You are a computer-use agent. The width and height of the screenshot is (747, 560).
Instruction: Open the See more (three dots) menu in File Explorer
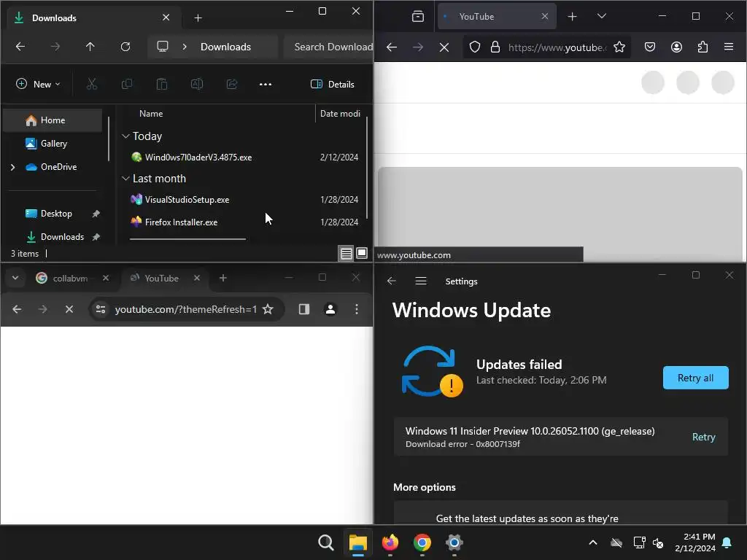266,85
